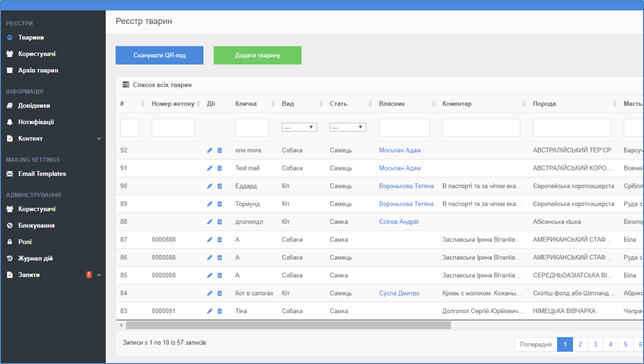Image resolution: width=644 pixels, height=364 pixels.
Task: Go to page 3 of results
Action: [x=595, y=344]
